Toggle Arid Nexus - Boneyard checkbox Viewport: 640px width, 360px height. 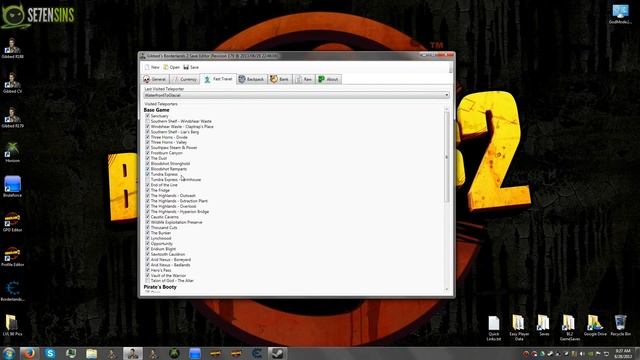pos(148,259)
